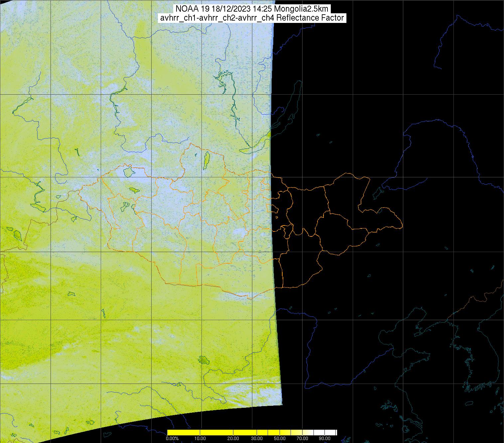Image resolution: width=504 pixels, height=443 pixels.
Task: Click the Uvs Lake outline in northwest Mongolia
Action: pyautogui.click(x=128, y=172)
